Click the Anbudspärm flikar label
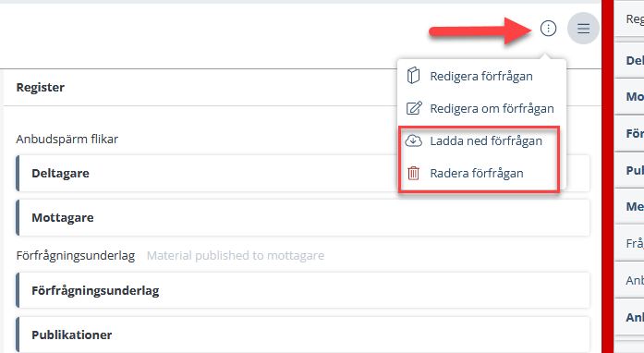This screenshot has height=353, width=644. coord(67,140)
